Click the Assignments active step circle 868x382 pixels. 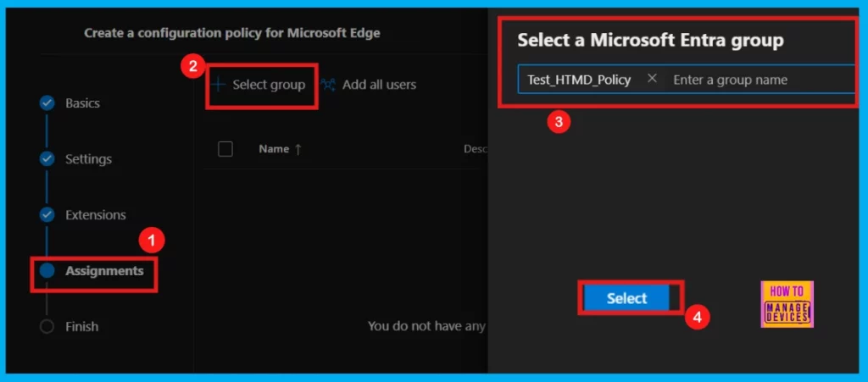(x=47, y=271)
